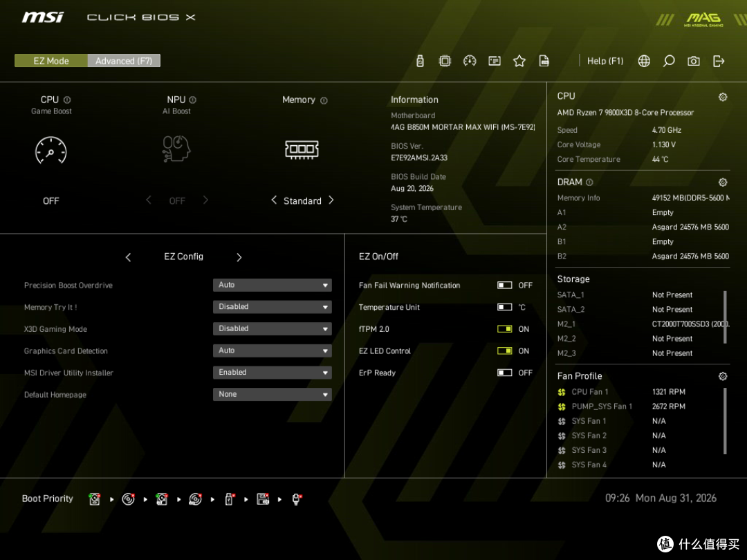747x560 pixels.
Task: Open the Fan Profile settings gear
Action: pos(723,376)
